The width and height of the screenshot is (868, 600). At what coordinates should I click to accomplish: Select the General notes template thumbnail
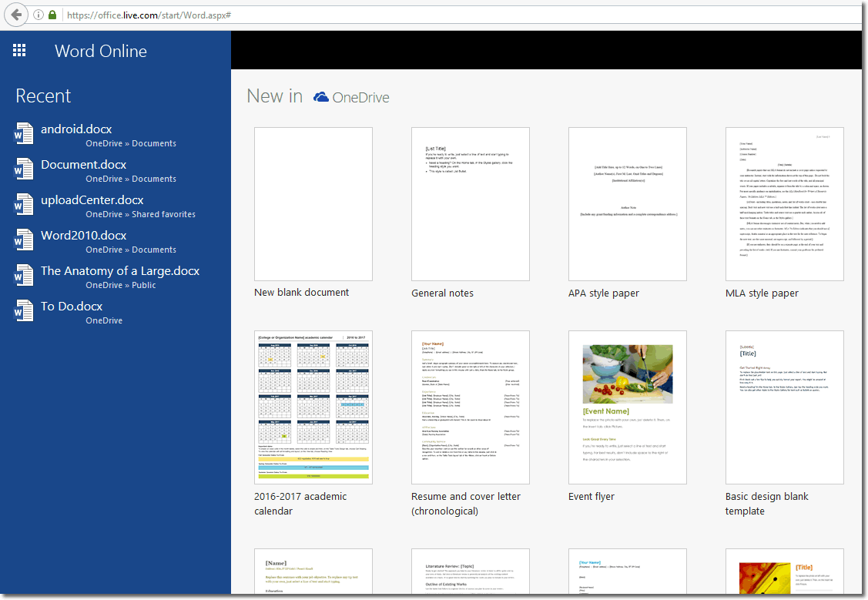pyautogui.click(x=471, y=204)
